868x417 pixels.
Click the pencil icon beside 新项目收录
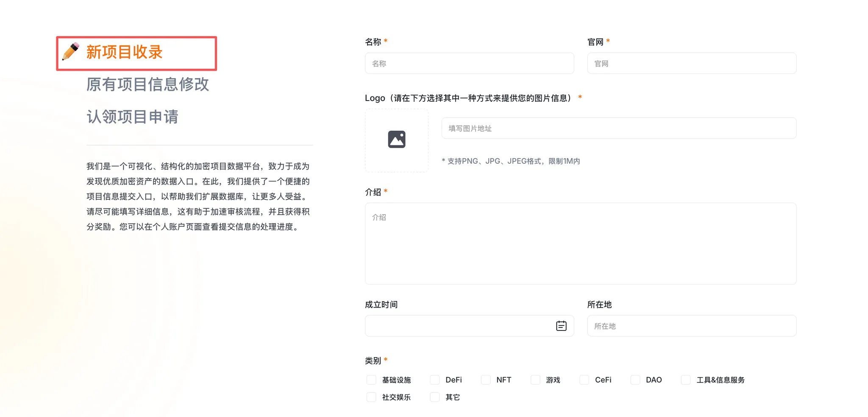(71, 52)
